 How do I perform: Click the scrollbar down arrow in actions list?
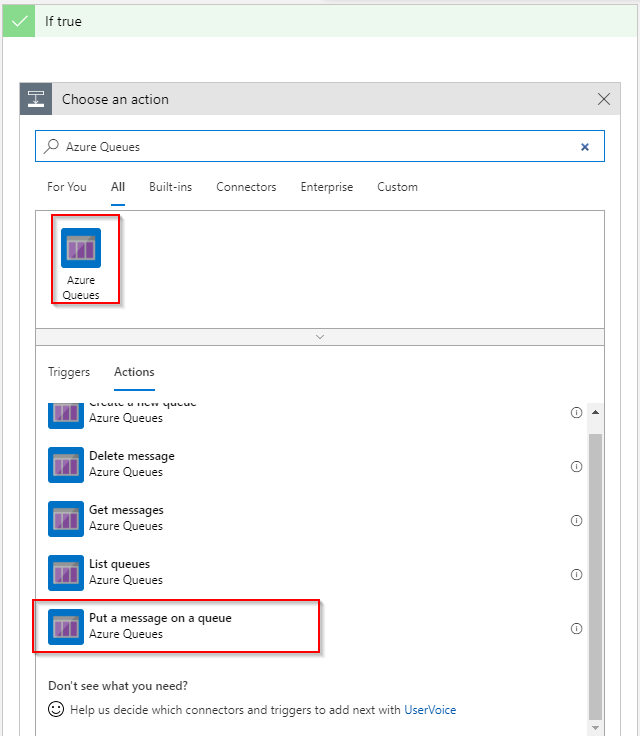(x=595, y=728)
